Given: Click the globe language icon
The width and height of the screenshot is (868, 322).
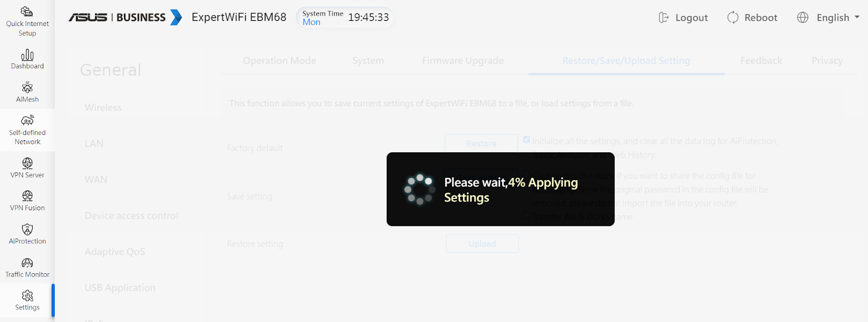Looking at the screenshot, I should pyautogui.click(x=803, y=17).
